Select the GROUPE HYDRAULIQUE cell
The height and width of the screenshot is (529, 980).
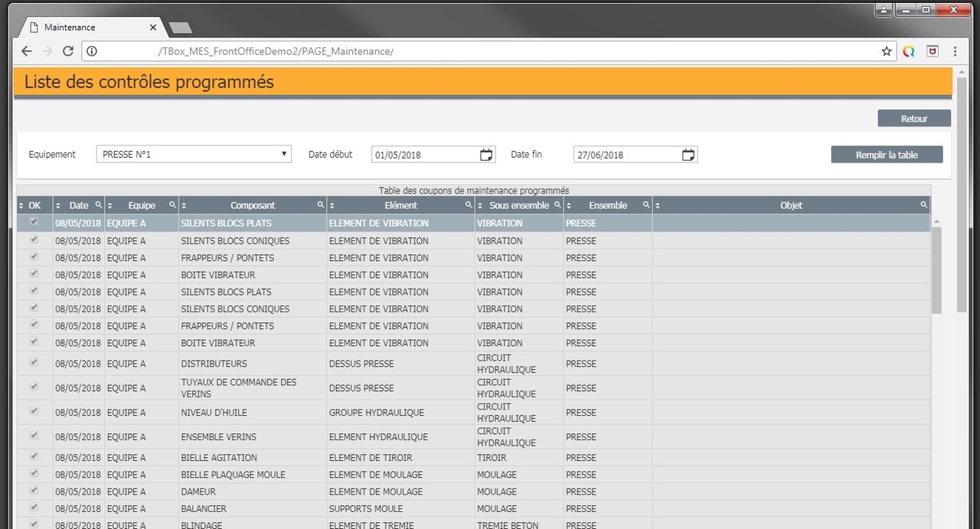point(400,413)
